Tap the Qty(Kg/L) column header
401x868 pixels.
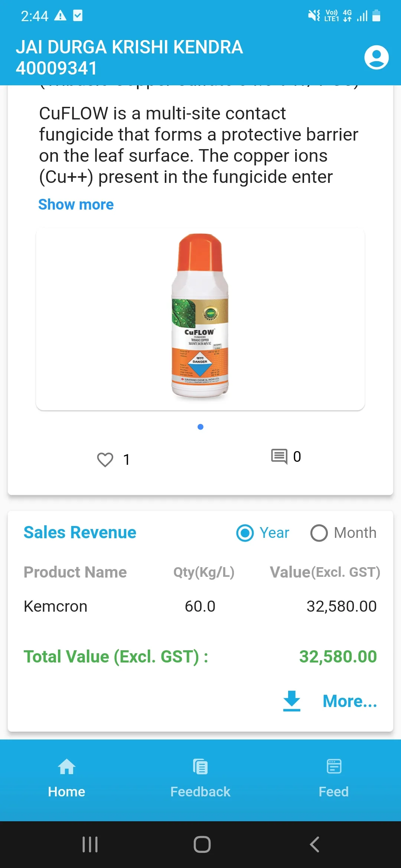204,572
